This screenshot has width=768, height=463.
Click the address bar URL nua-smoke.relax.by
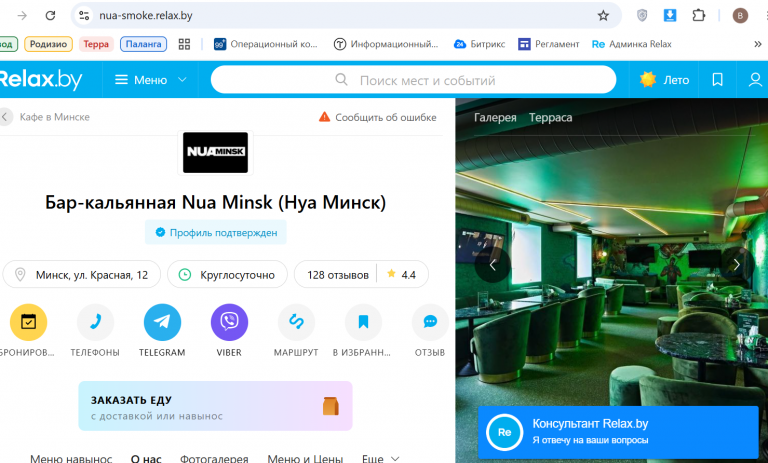(145, 16)
